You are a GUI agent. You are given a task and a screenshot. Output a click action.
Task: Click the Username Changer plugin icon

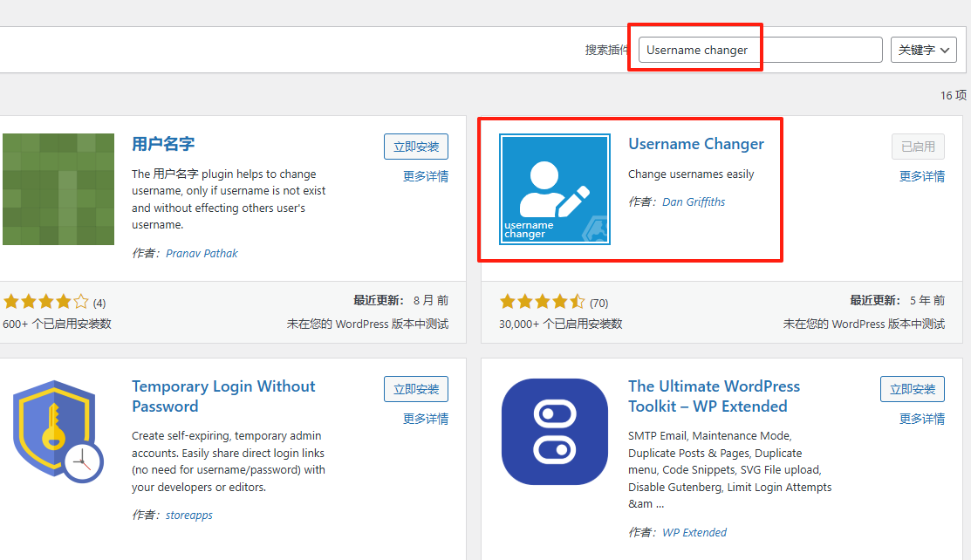click(555, 189)
